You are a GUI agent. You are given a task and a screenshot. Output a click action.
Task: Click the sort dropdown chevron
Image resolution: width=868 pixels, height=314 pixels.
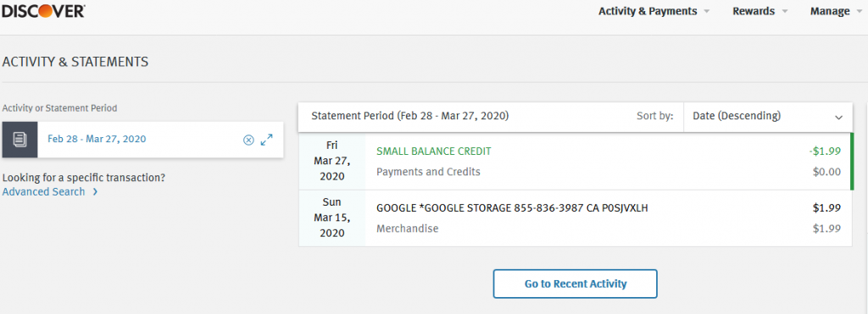(x=838, y=117)
